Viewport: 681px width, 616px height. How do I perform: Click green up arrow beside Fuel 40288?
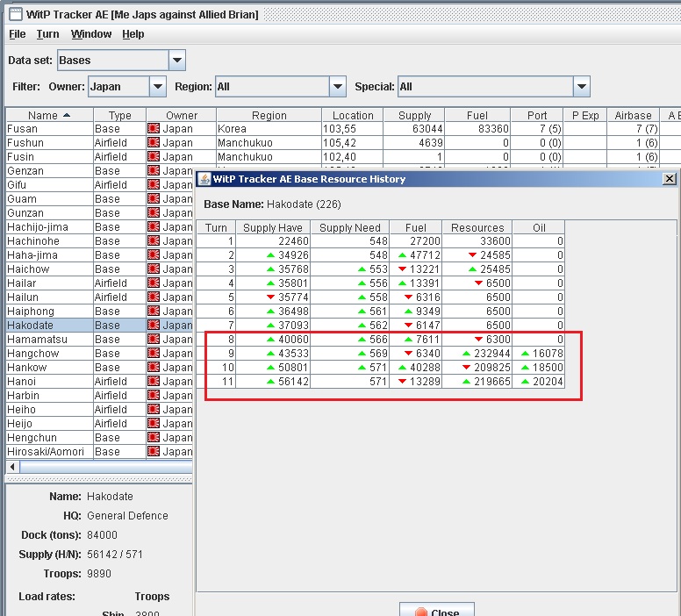coord(402,367)
